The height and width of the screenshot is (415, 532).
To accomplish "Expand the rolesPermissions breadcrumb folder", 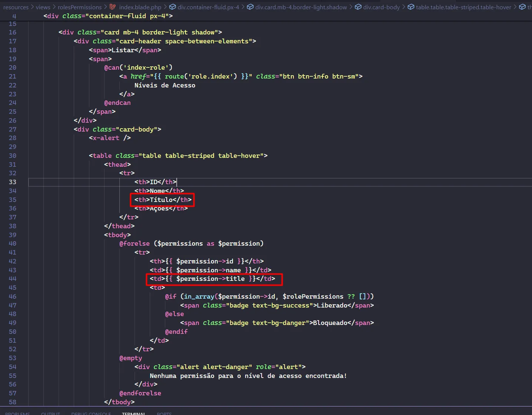I will [x=80, y=7].
